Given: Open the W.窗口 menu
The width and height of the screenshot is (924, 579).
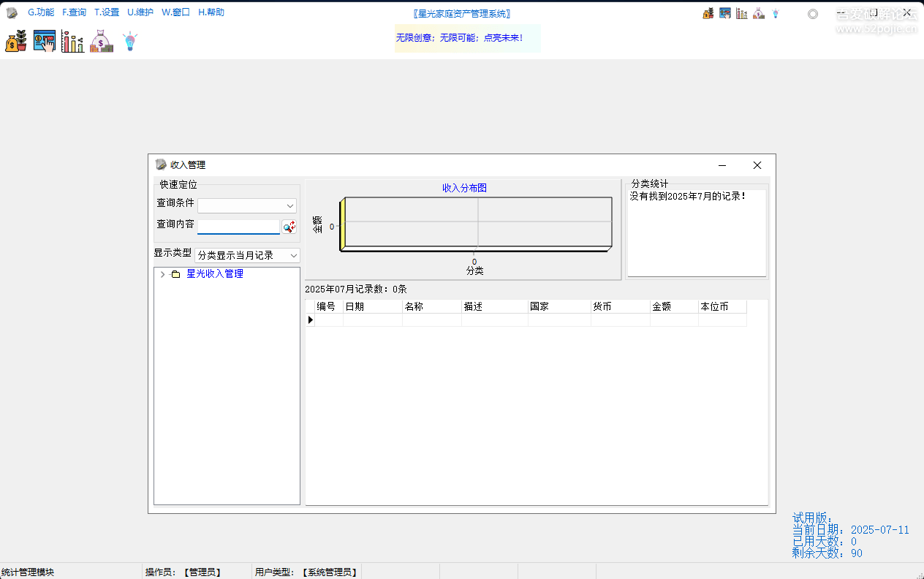Looking at the screenshot, I should pyautogui.click(x=176, y=12).
